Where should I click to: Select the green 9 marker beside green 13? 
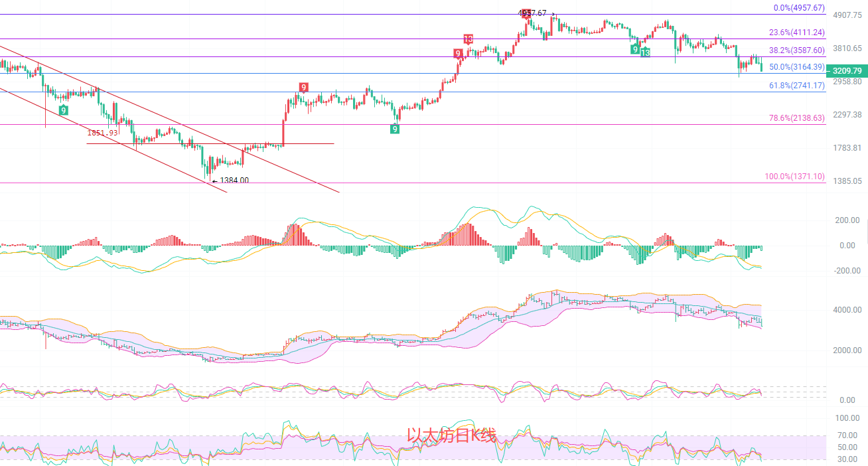tap(635, 49)
